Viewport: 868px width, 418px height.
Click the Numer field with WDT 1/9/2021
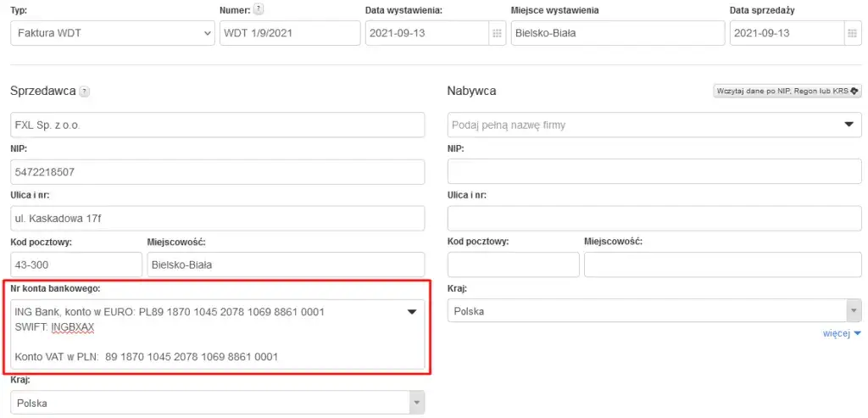tap(290, 33)
